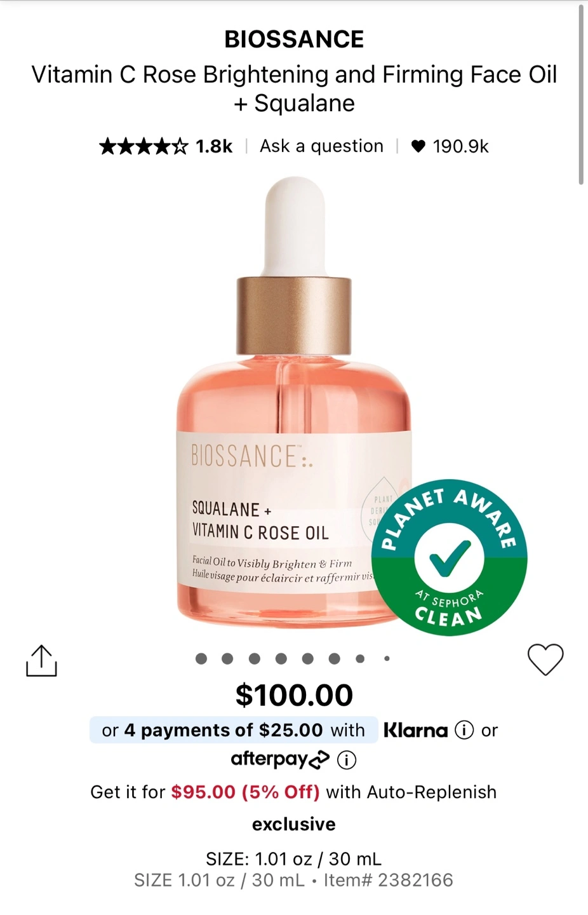Open the star rating reviews 1.8k
Viewport: 588px width, 915px height.
[166, 146]
